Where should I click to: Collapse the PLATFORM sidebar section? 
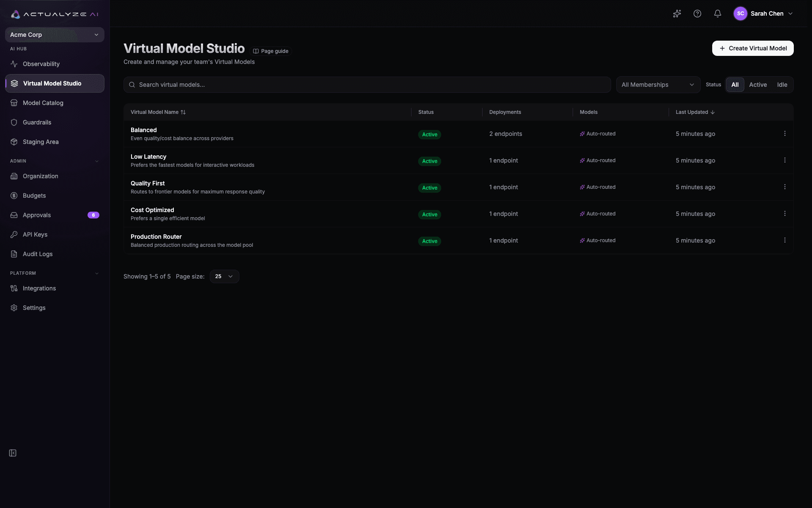(x=97, y=273)
